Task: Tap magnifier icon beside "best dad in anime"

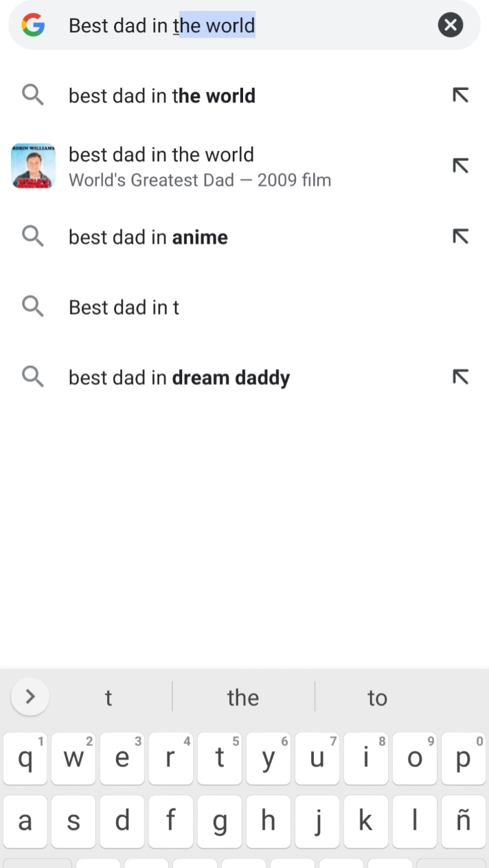Action: point(33,237)
